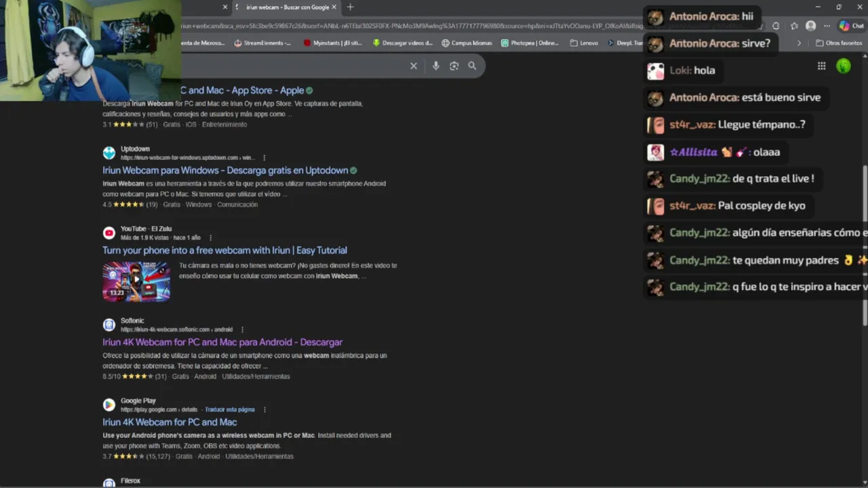Open the Copilot Chat button
Viewport: 868px width, 488px height.
tap(851, 26)
